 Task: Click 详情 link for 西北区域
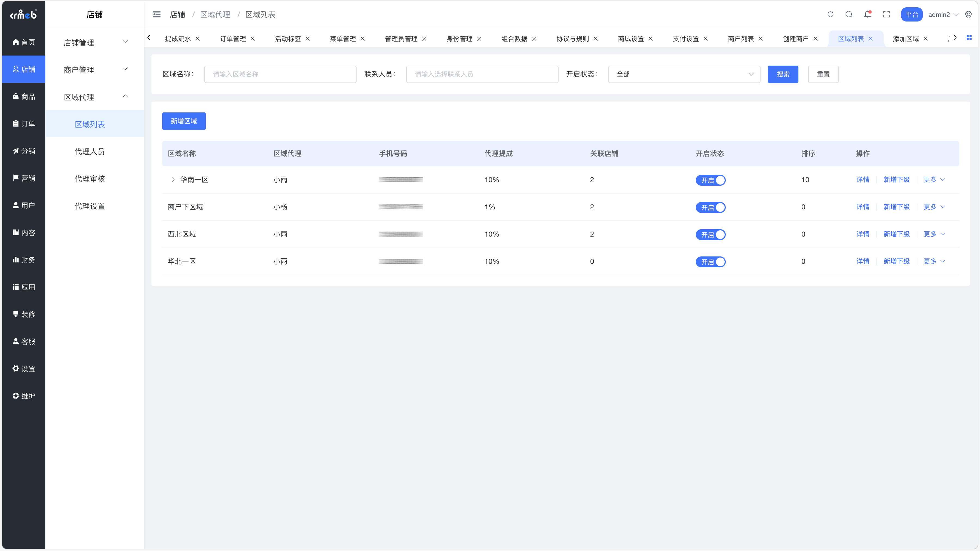coord(862,234)
